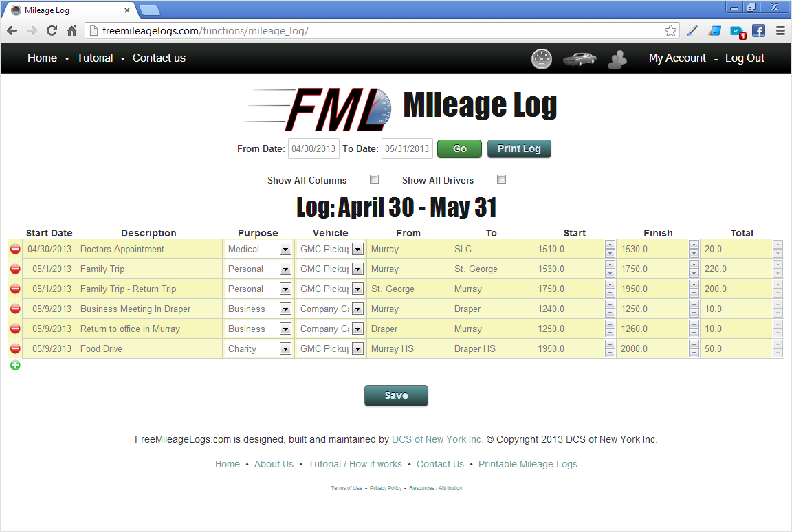Viewport: 792px width, 532px height.
Task: Open Purpose dropdown for Food Drive row
Action: click(x=285, y=348)
